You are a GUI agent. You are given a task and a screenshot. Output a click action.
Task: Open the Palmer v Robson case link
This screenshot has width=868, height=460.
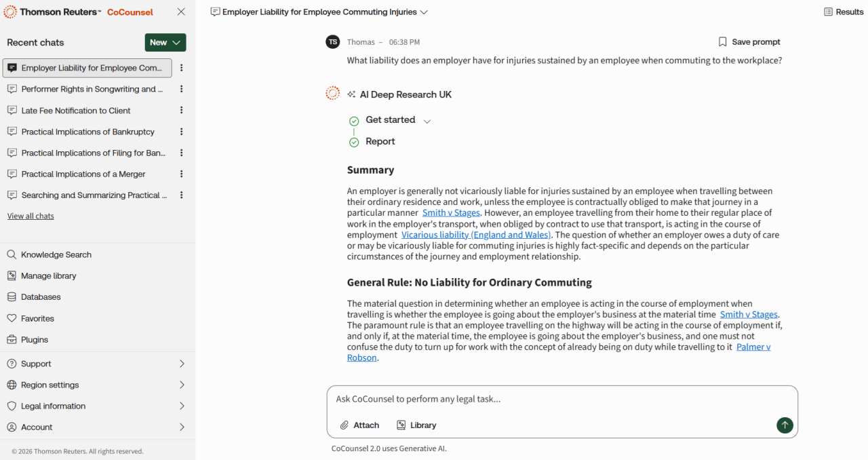[x=753, y=347]
